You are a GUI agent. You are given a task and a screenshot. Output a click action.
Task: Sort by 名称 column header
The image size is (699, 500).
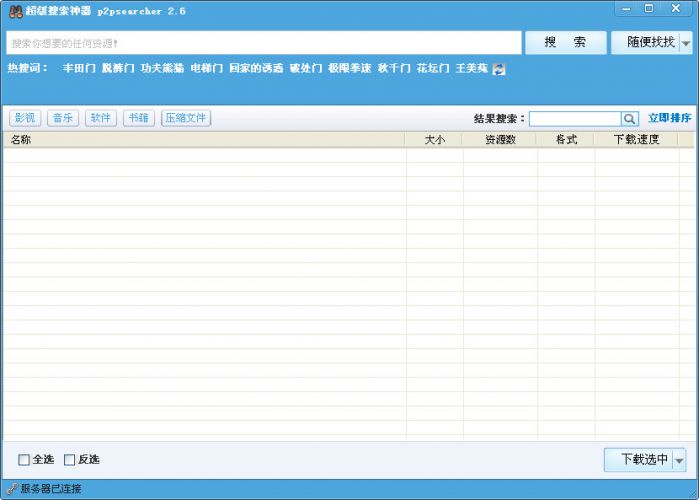204,139
